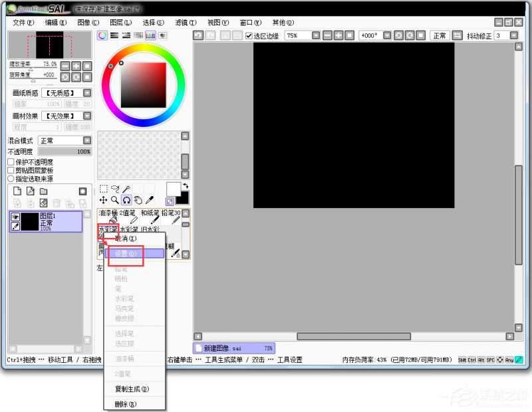532x412 pixels.
Task: Choose the zoom magnifier tool
Action: coord(114,199)
